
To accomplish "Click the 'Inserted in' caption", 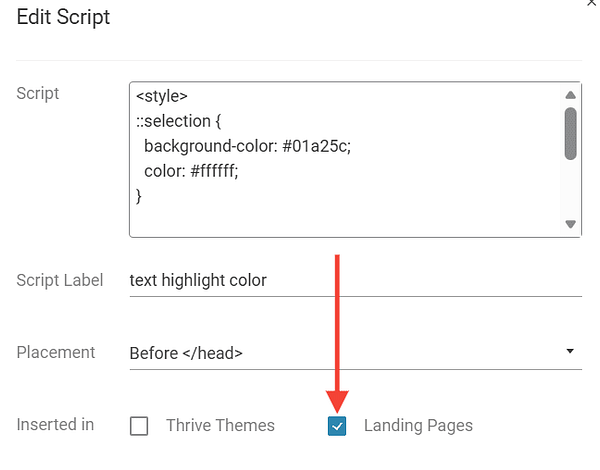I will 56,425.
